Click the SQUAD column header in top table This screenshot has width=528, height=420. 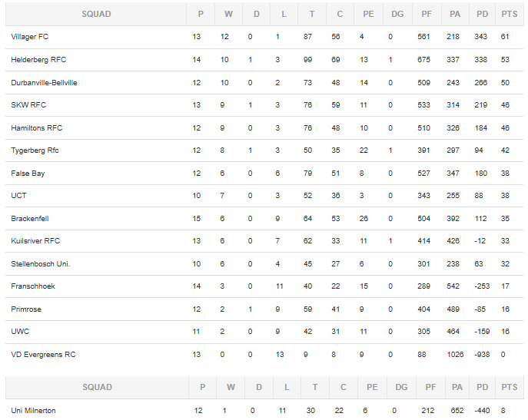pos(96,14)
